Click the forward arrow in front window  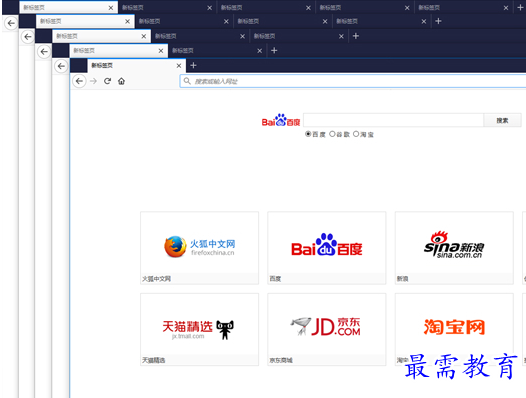[x=94, y=81]
